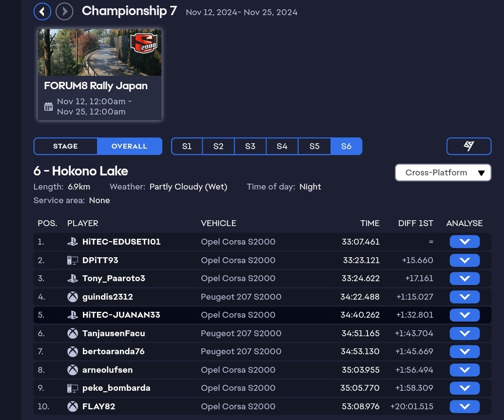This screenshot has height=420, width=504.
Task: Click the calendar icon beside event dates
Action: click(49, 106)
